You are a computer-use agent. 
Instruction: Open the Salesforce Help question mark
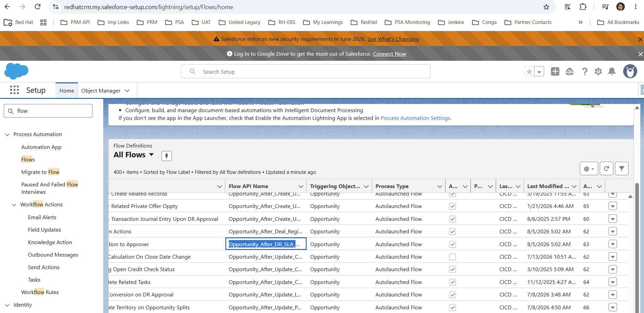tap(585, 71)
